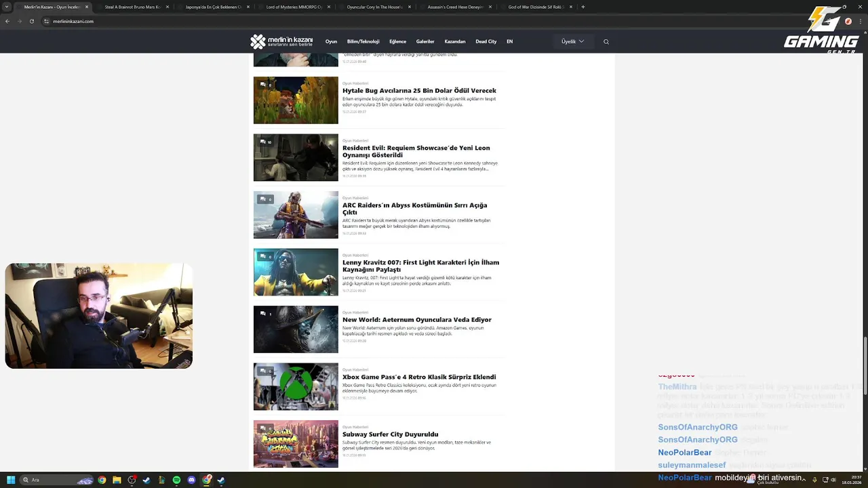Open Subway Surfer City Duyuruldu headline
Viewport: 868px width, 488px height.
pos(390,434)
